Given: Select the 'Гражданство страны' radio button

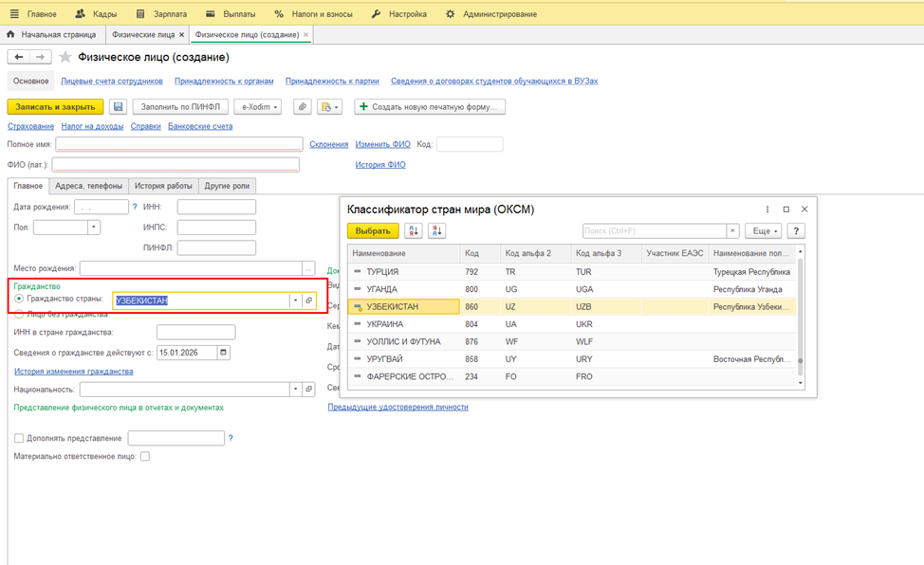Looking at the screenshot, I should 19,299.
